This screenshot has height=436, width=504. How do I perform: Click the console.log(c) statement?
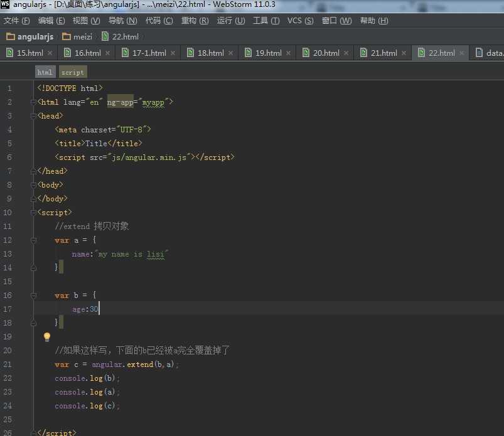[x=87, y=406]
